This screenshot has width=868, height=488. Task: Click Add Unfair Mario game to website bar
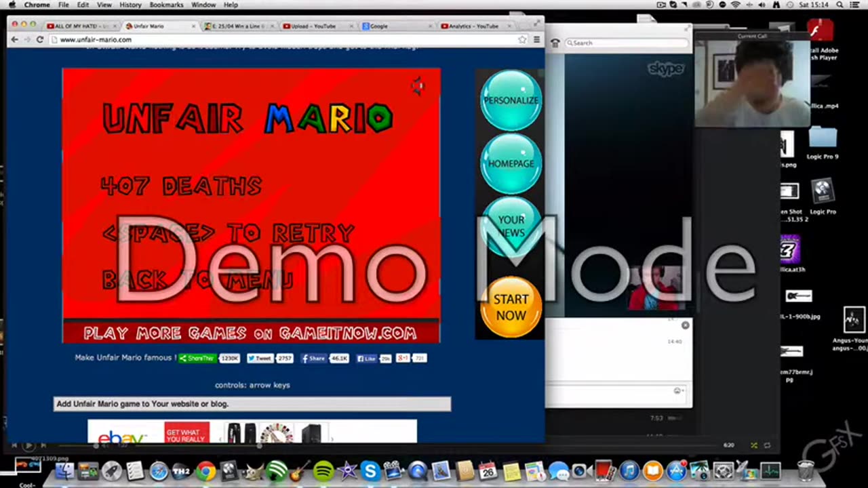252,404
